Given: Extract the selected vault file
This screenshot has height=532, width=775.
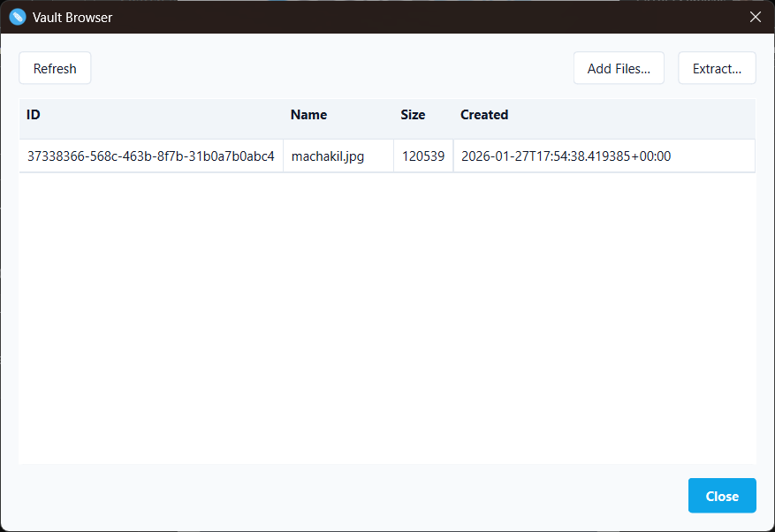Looking at the screenshot, I should 717,68.
